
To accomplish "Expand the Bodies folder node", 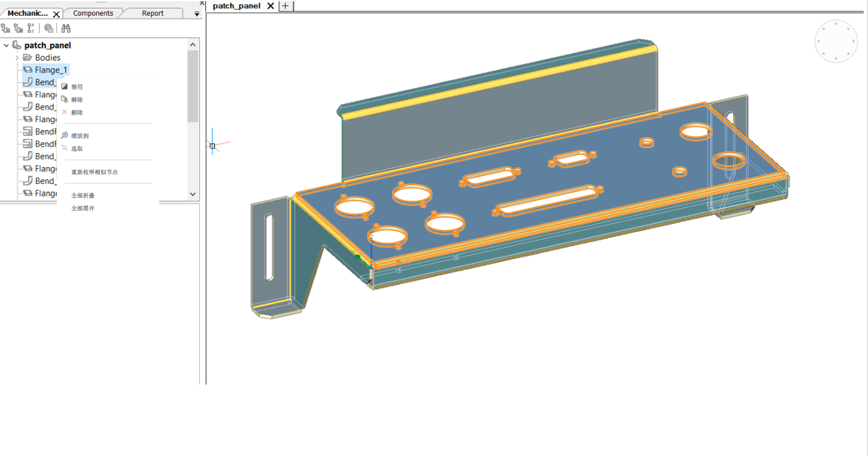I will tap(17, 58).
